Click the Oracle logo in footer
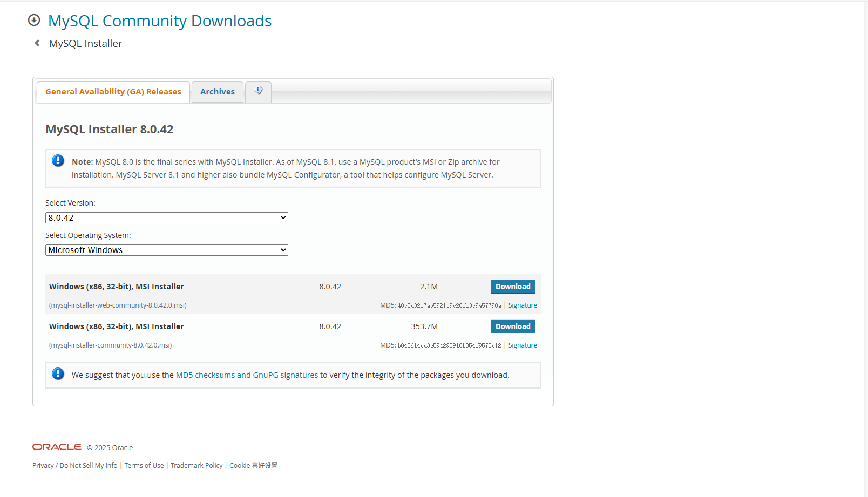This screenshot has width=868, height=497. (x=57, y=447)
